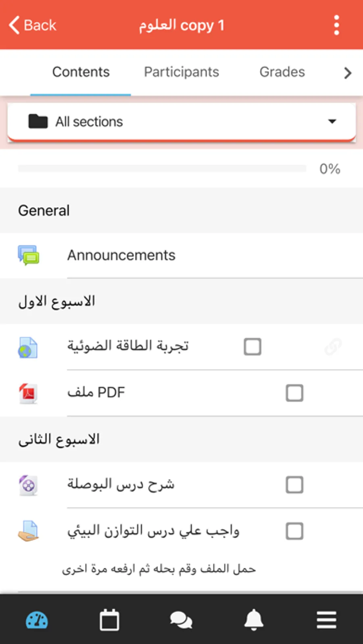363x644 pixels.
Task: Open the Announcements forum link
Action: coord(121,255)
